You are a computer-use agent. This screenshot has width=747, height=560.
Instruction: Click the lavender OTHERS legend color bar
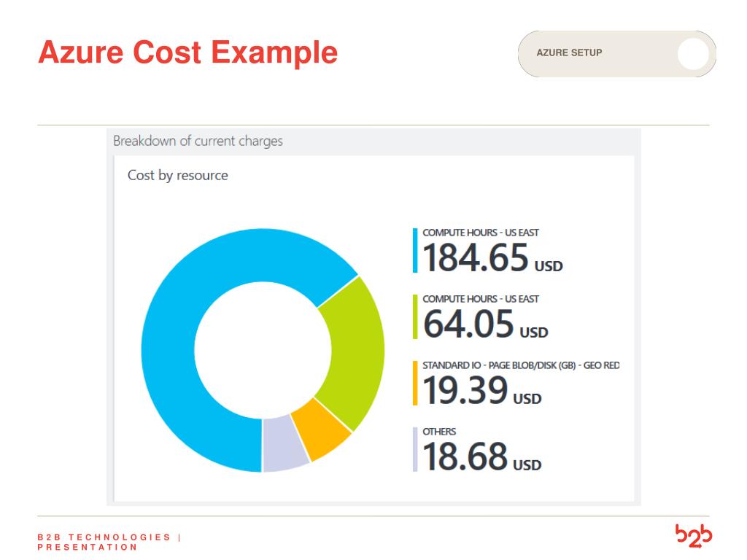[415, 449]
